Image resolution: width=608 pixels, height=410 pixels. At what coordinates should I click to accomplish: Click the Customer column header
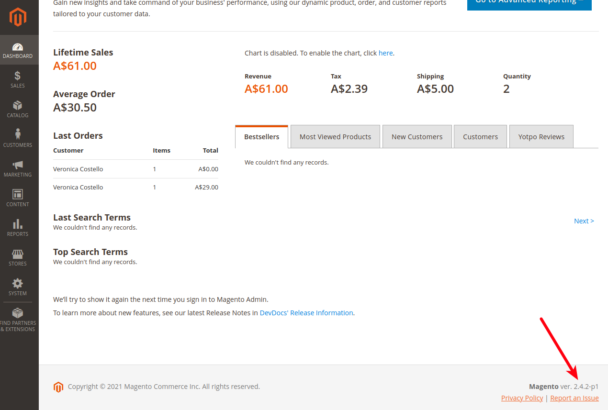point(68,151)
